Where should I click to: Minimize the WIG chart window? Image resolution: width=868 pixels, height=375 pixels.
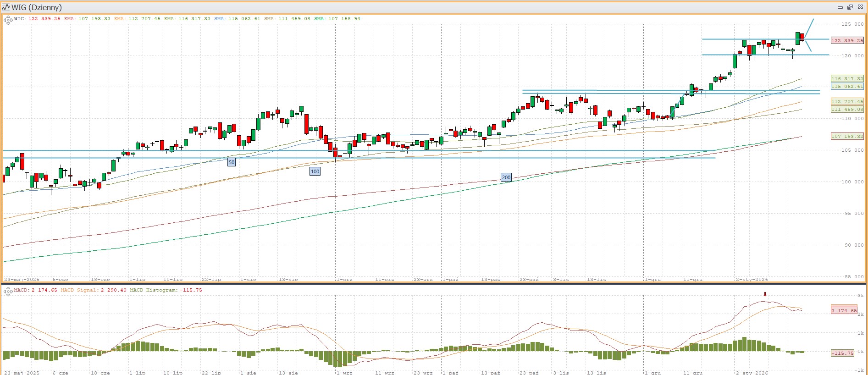pos(840,7)
